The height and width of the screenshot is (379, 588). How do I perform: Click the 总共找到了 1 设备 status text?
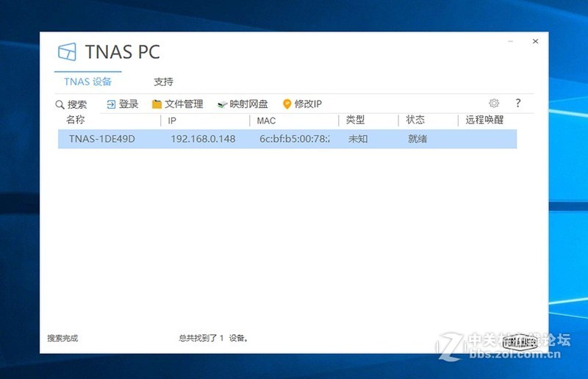tap(214, 338)
